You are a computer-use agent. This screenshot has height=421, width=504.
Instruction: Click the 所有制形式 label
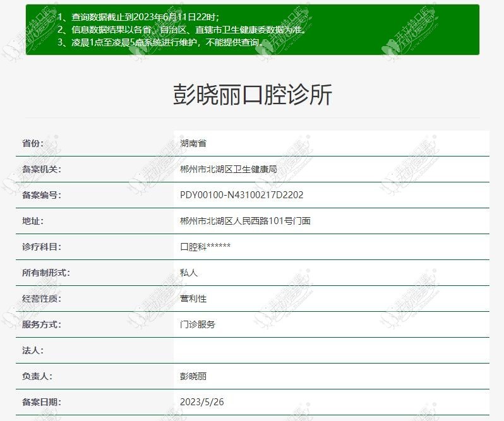(46, 273)
